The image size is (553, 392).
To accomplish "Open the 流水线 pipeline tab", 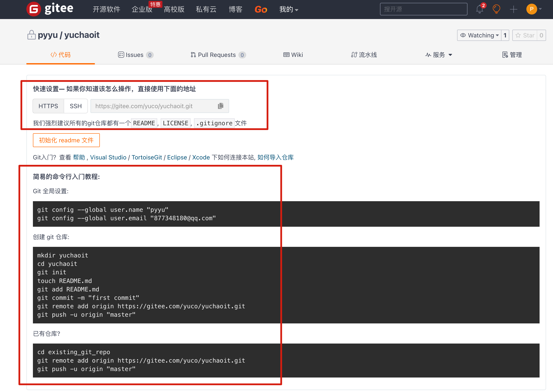I will click(364, 55).
